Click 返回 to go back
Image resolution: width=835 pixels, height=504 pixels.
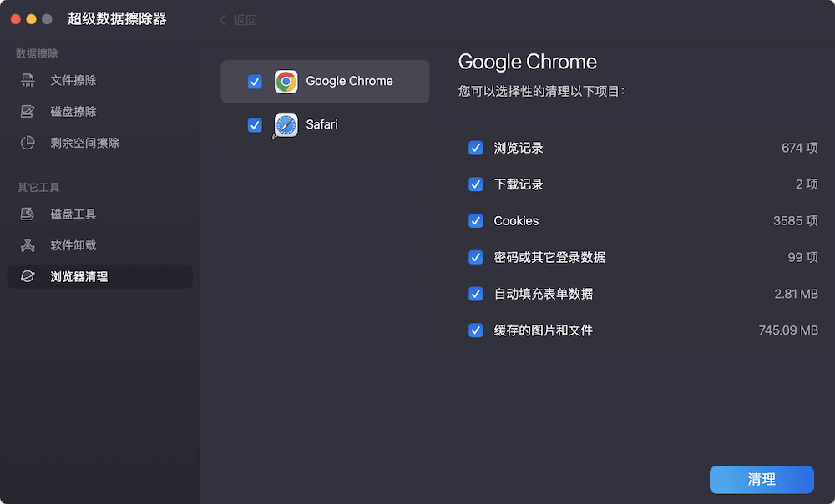click(237, 19)
